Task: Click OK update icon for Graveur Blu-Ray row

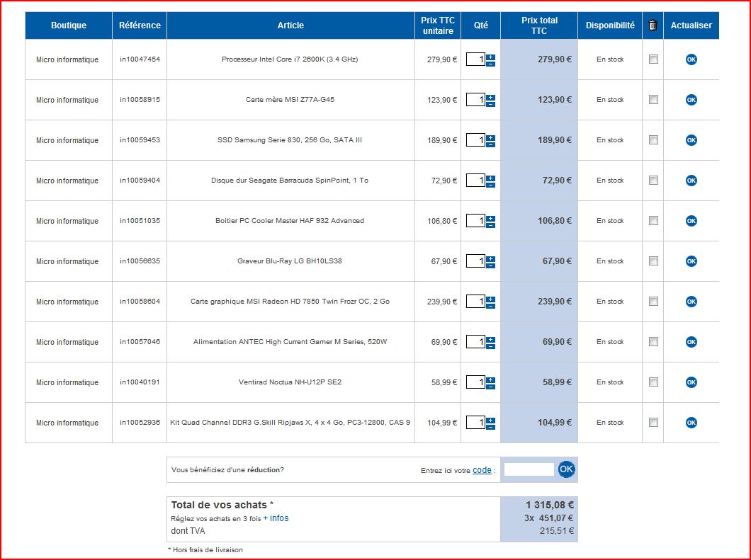Action: pyautogui.click(x=691, y=261)
